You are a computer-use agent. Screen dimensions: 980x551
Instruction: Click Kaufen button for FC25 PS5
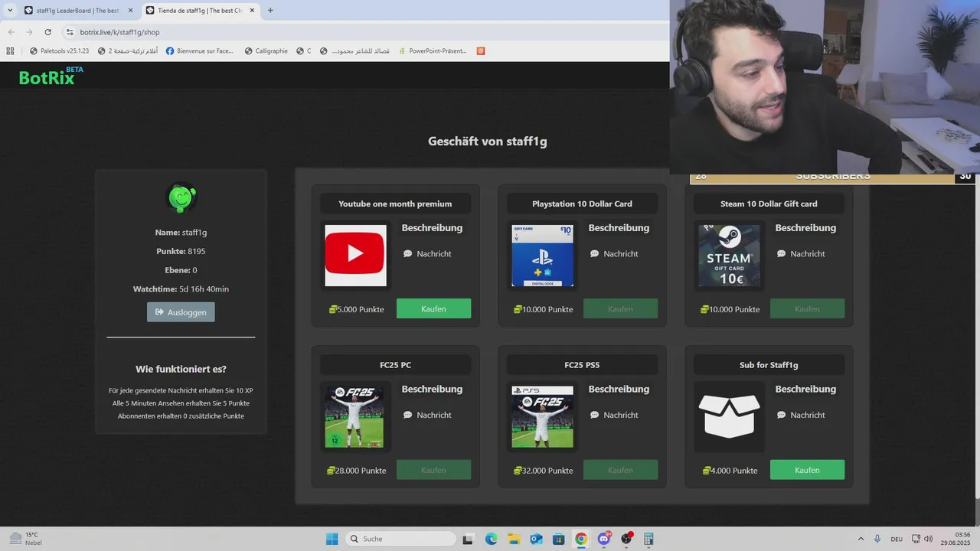click(620, 470)
